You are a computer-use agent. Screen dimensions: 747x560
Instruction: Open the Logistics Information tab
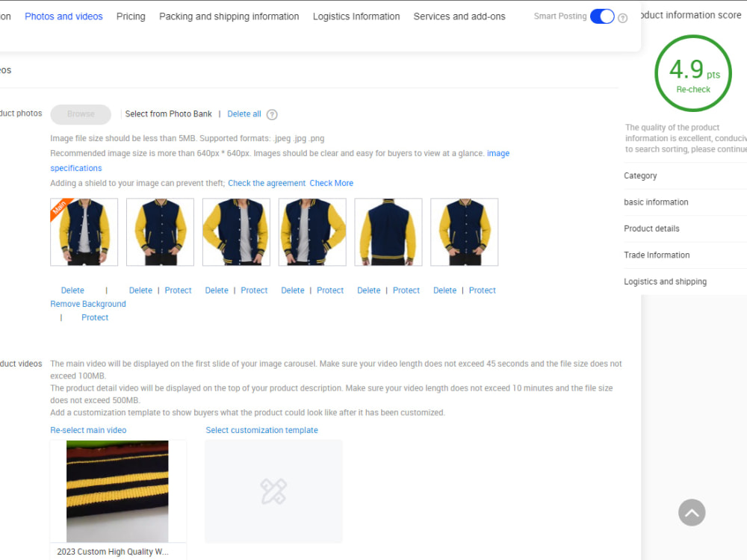[x=356, y=16]
